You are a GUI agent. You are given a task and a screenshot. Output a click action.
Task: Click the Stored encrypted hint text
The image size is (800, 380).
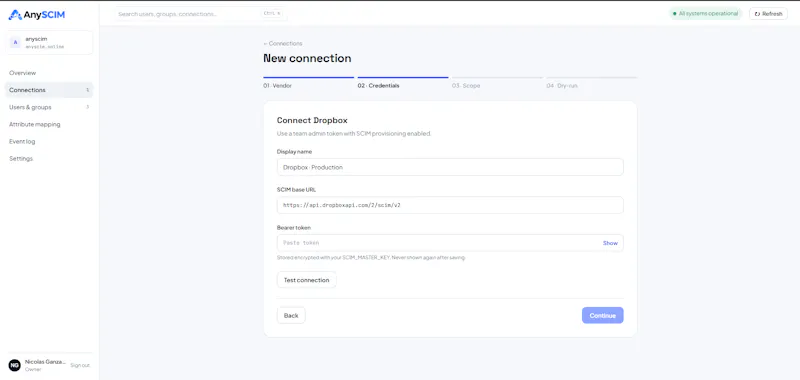pos(371,258)
